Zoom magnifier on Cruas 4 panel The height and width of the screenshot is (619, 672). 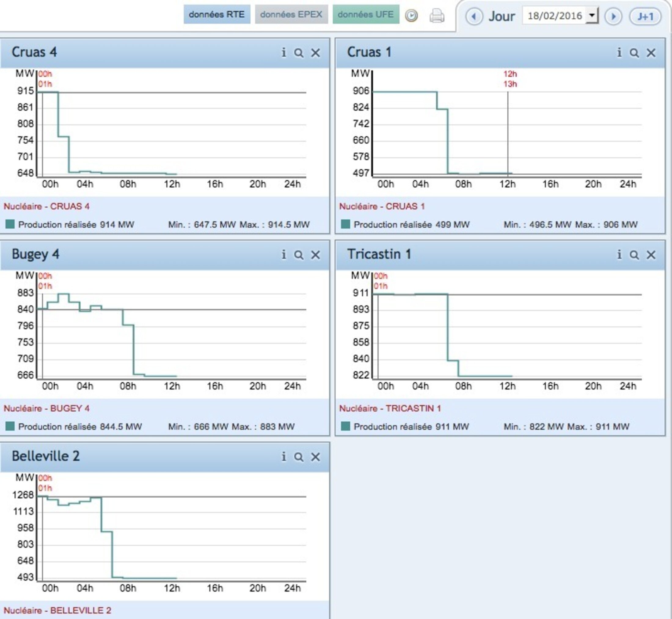click(x=299, y=53)
